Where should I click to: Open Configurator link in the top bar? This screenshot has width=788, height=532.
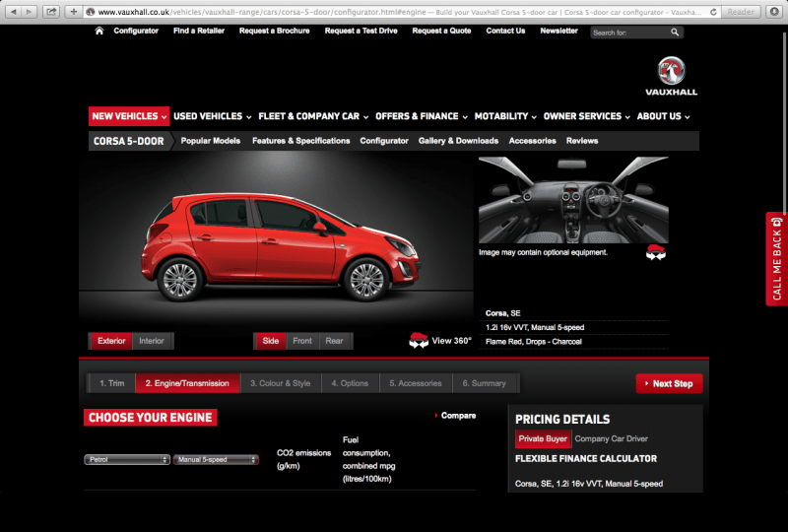(x=136, y=31)
